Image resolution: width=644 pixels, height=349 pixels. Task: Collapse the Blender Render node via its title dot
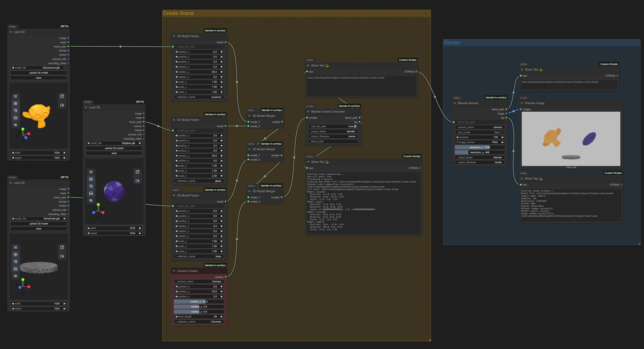click(x=455, y=103)
